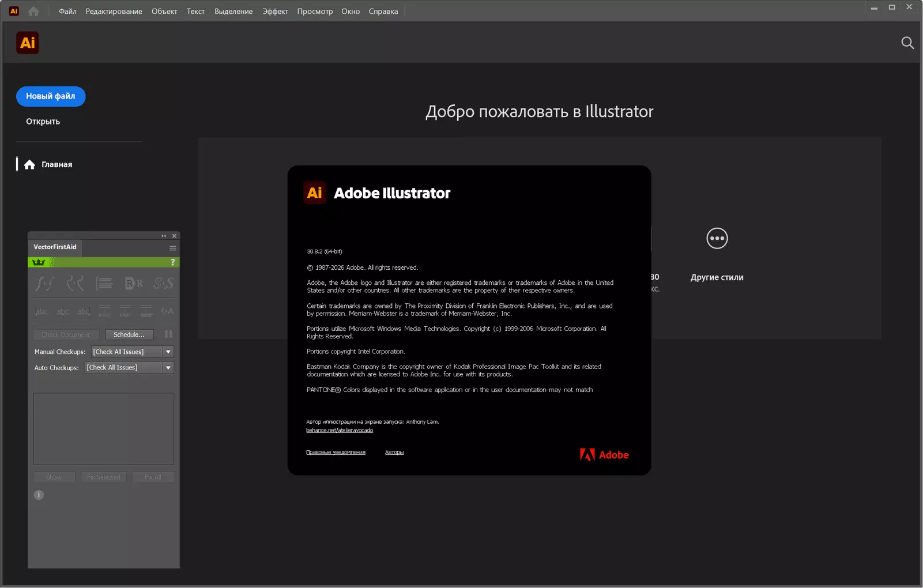The height and width of the screenshot is (588, 923).
Task: Click the small Ai icon beside the home icon
Action: (14, 11)
